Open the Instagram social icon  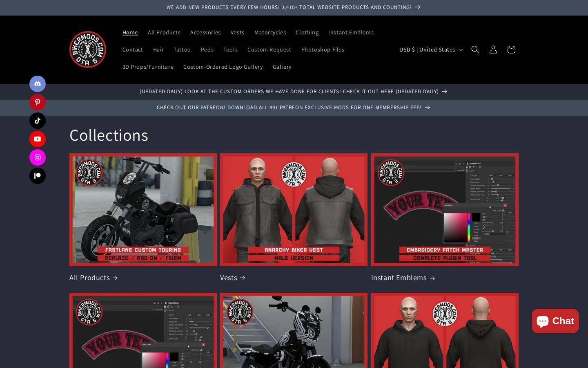click(38, 157)
